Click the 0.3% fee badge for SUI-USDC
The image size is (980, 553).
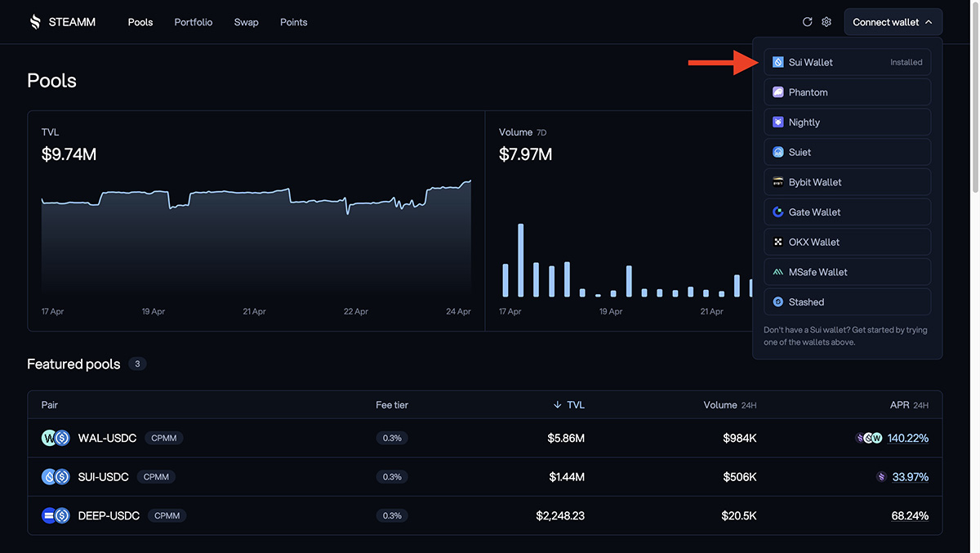coord(393,477)
